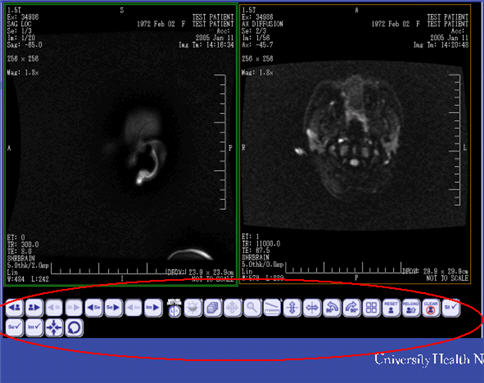Go to the next image (Im)
Screen dimensions: 484x383
click(153, 308)
